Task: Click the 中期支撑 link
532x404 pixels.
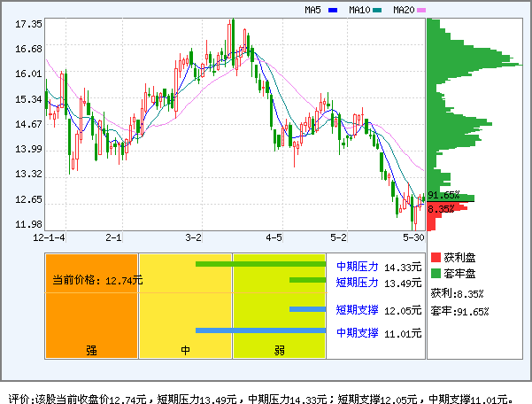Action: pyautogui.click(x=358, y=333)
